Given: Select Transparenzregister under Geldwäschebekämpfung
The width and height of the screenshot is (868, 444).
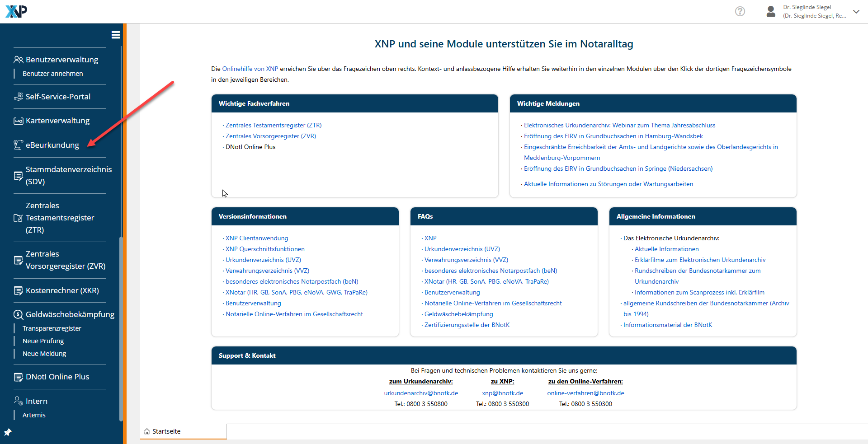Looking at the screenshot, I should tap(52, 328).
